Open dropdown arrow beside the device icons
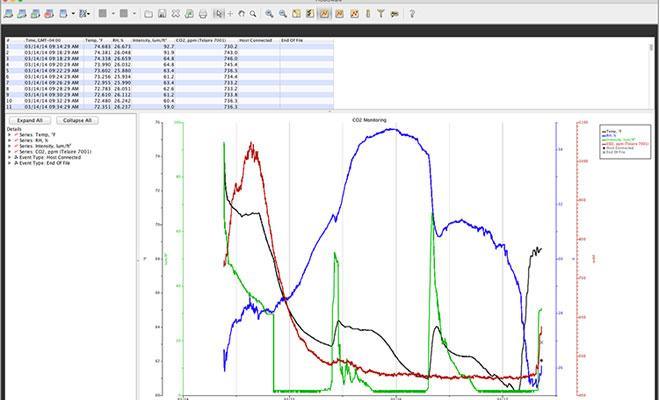The height and width of the screenshot is (400, 660). (x=73, y=14)
